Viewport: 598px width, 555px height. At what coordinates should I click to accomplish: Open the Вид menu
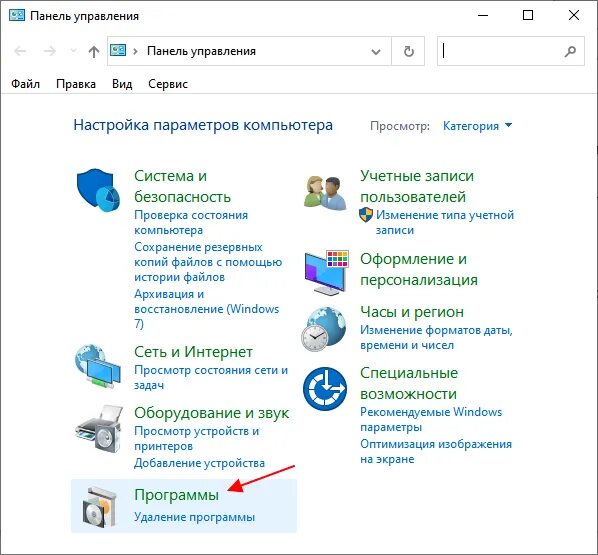pyautogui.click(x=122, y=84)
